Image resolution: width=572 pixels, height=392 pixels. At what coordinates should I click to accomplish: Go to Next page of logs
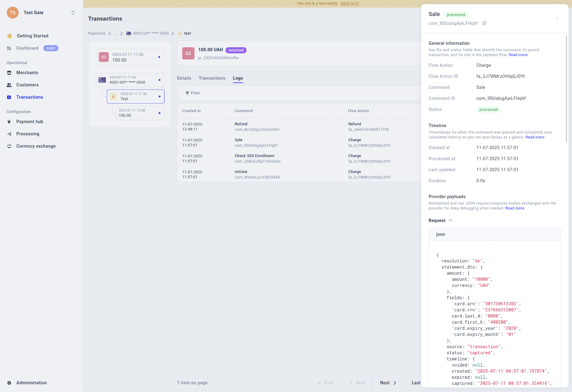point(388,383)
